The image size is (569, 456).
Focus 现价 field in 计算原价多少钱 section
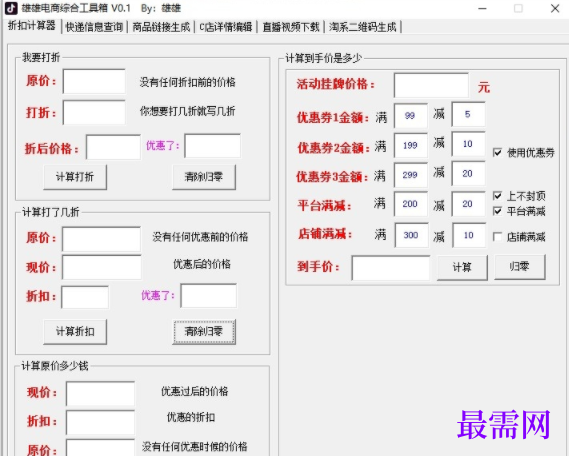[x=101, y=393]
